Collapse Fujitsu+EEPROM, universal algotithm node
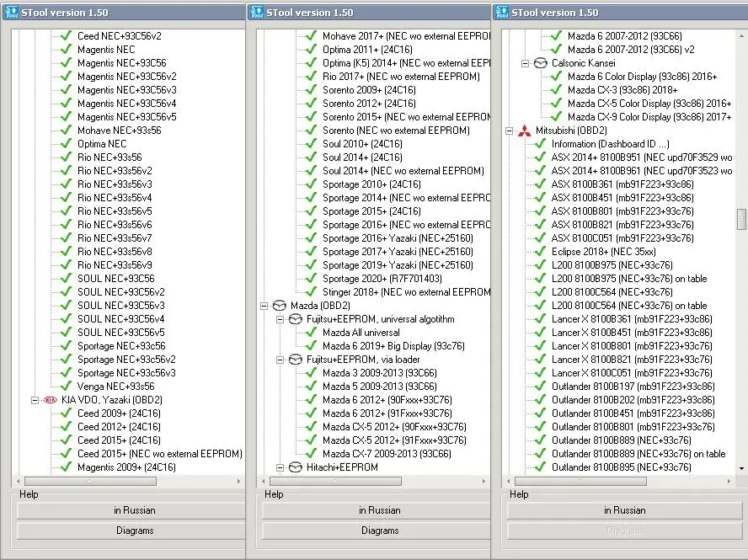Image resolution: width=748 pixels, height=560 pixels. point(280,319)
